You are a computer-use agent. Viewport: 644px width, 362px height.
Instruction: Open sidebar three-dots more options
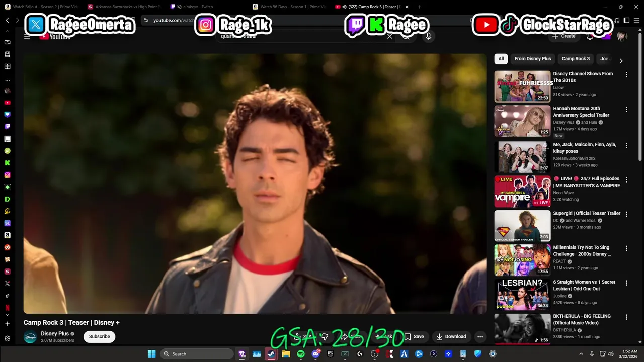point(7,80)
